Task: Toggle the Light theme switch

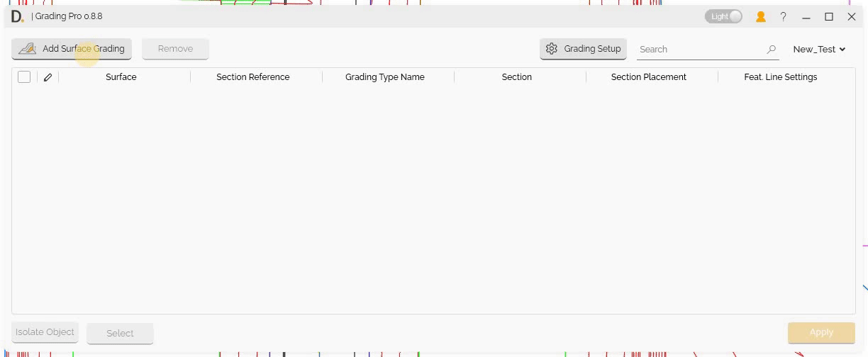Action: coord(723,16)
